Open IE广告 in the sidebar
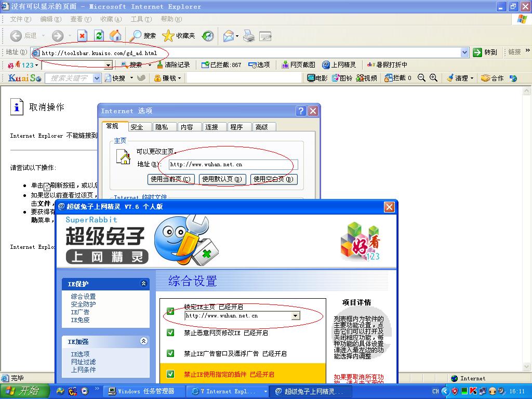532x399 pixels. coord(80,312)
